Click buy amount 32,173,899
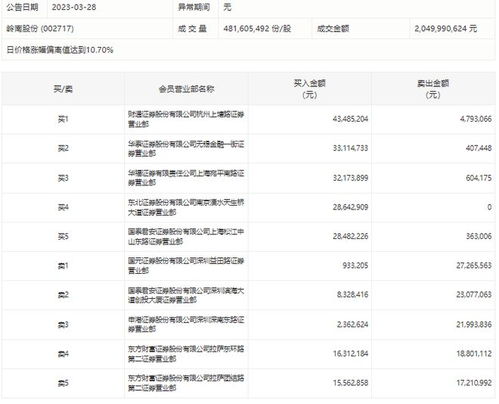499x404 pixels. coord(350,178)
